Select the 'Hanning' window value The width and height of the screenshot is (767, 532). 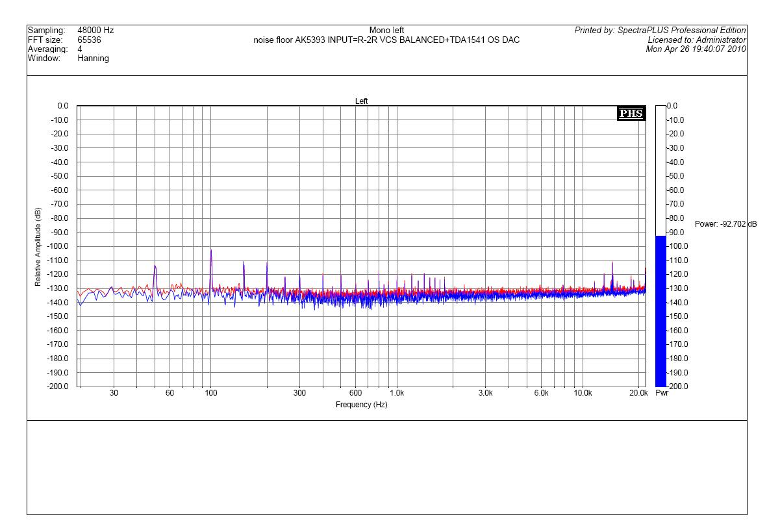[x=93, y=58]
